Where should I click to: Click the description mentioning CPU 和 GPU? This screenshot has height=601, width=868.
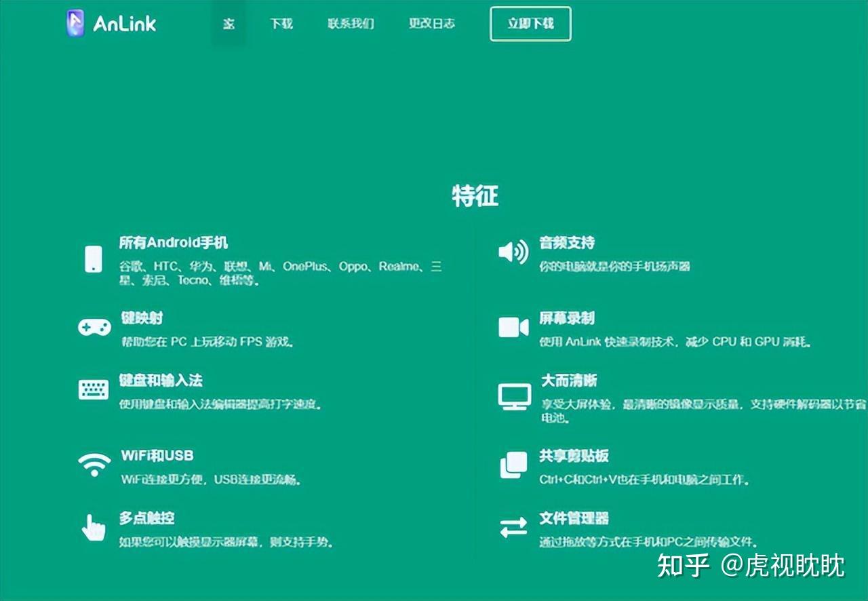coord(675,342)
